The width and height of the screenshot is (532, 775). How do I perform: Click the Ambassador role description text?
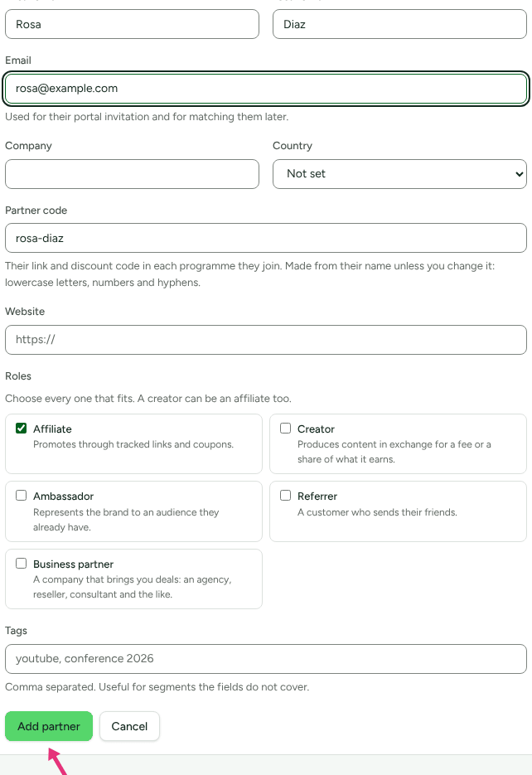(126, 520)
